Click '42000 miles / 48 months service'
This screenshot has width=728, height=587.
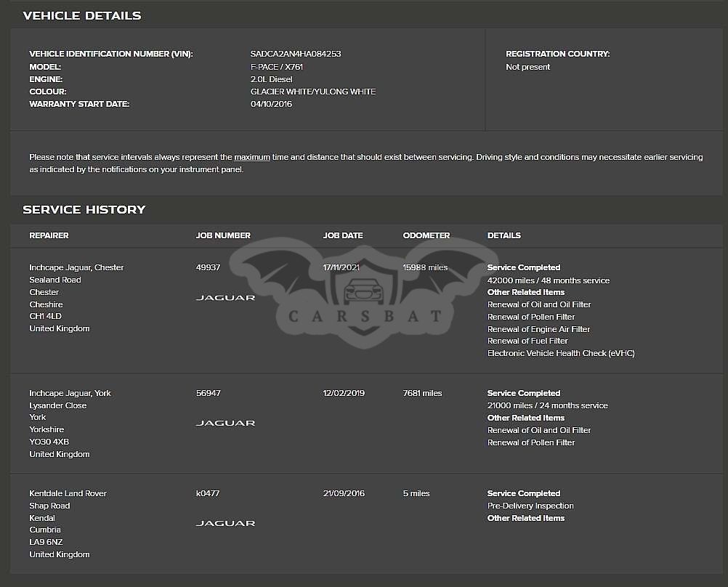point(549,280)
